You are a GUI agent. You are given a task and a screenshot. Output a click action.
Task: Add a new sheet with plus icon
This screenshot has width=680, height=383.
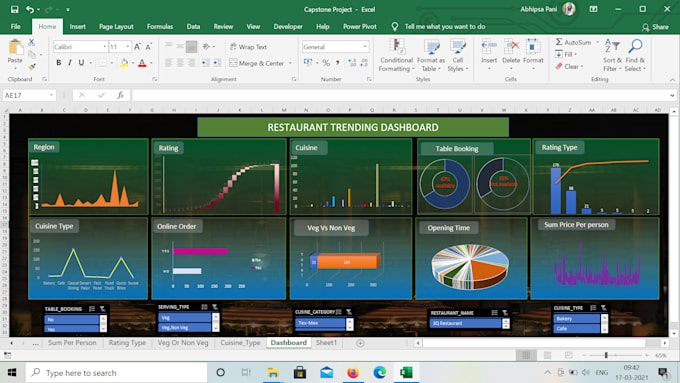pyautogui.click(x=360, y=343)
